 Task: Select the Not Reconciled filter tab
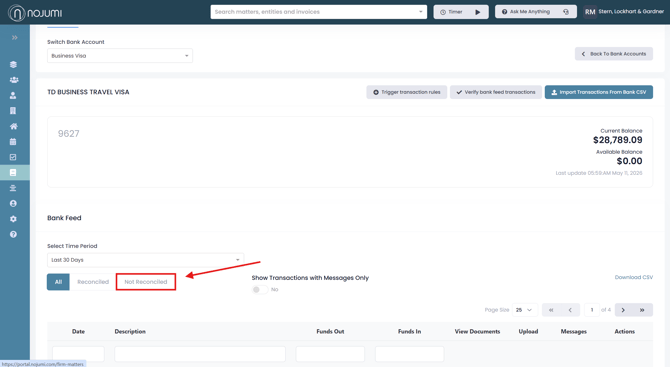click(x=146, y=282)
